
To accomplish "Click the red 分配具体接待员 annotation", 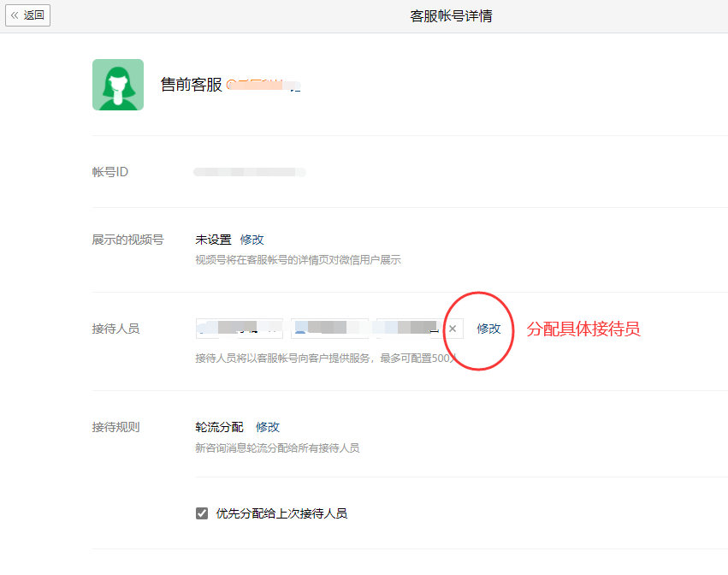I will click(x=583, y=329).
